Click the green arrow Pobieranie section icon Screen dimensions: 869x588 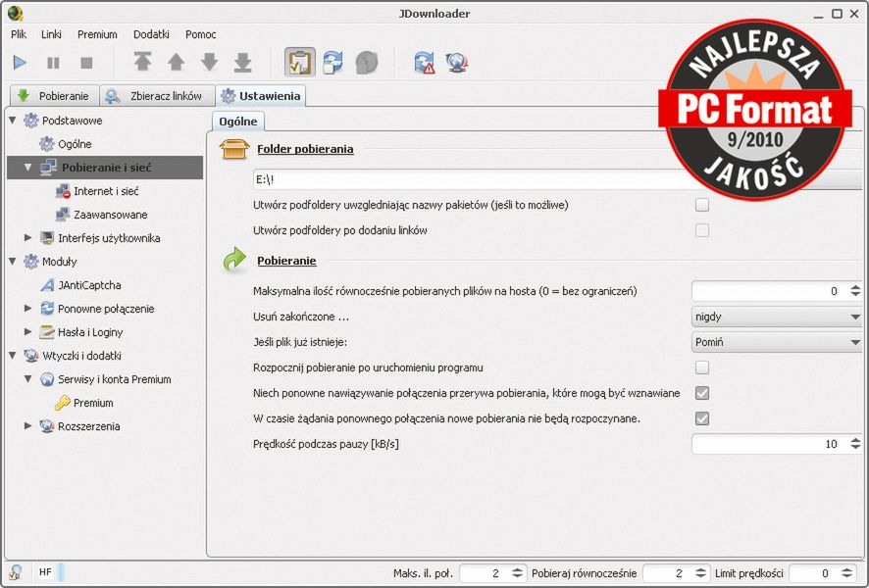click(235, 260)
